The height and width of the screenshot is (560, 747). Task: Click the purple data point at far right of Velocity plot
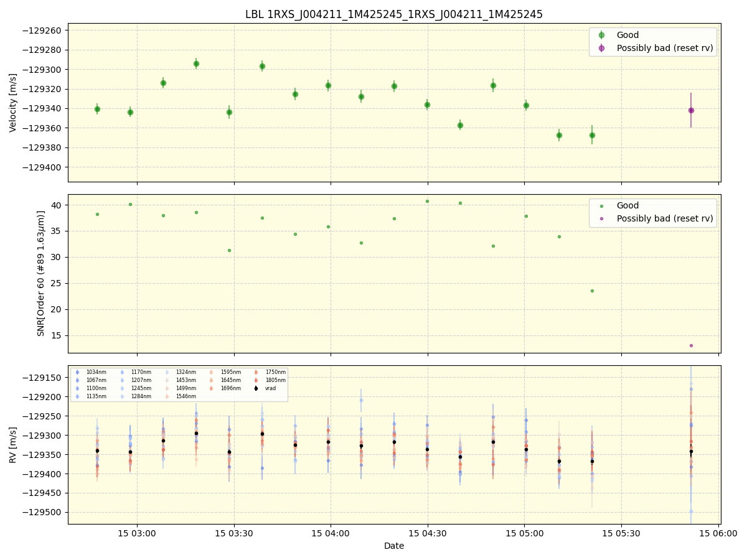[x=690, y=110]
